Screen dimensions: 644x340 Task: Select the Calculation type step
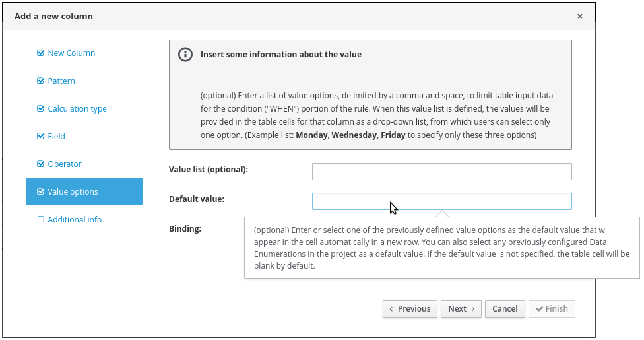[77, 109]
